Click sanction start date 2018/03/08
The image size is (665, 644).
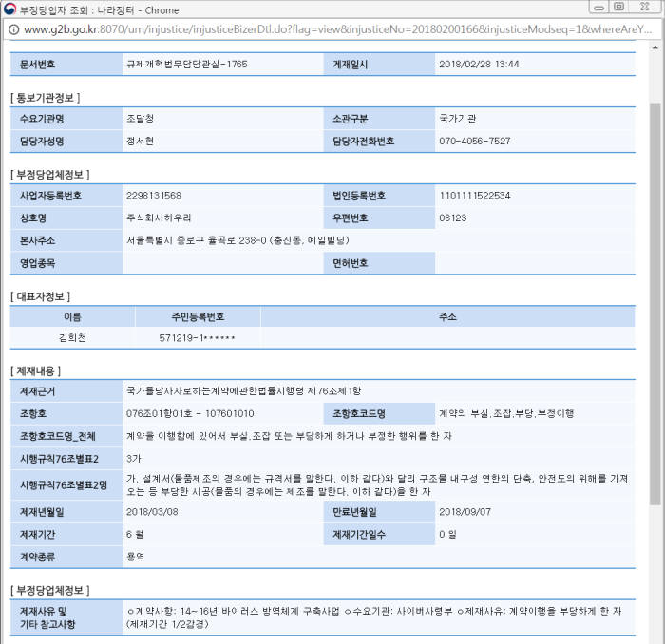tap(152, 512)
